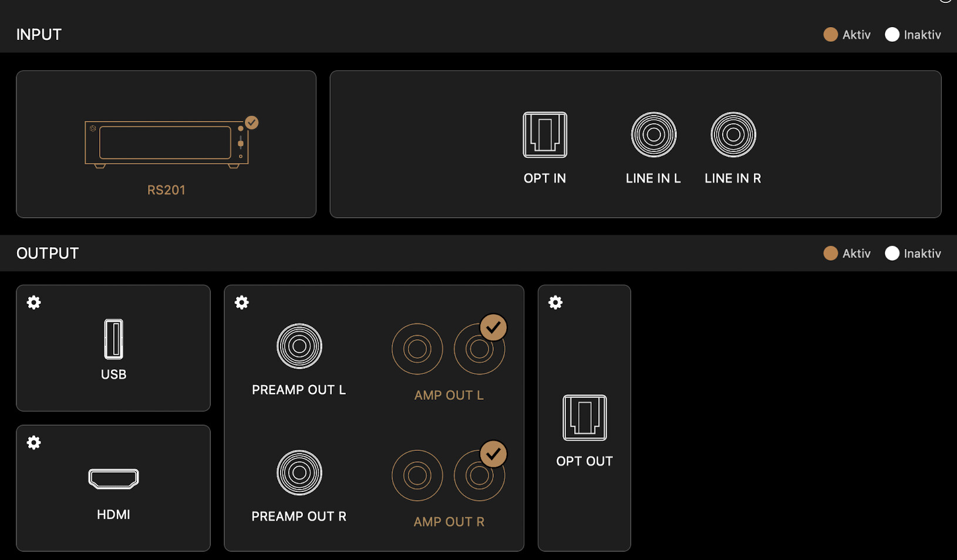
Task: Click the Aktiv color swatch in INPUT header
Action: tap(830, 35)
